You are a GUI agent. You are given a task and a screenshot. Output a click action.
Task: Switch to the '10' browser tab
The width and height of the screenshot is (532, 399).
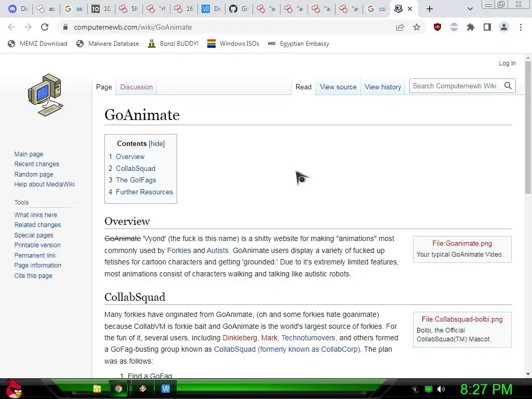pyautogui.click(x=101, y=9)
